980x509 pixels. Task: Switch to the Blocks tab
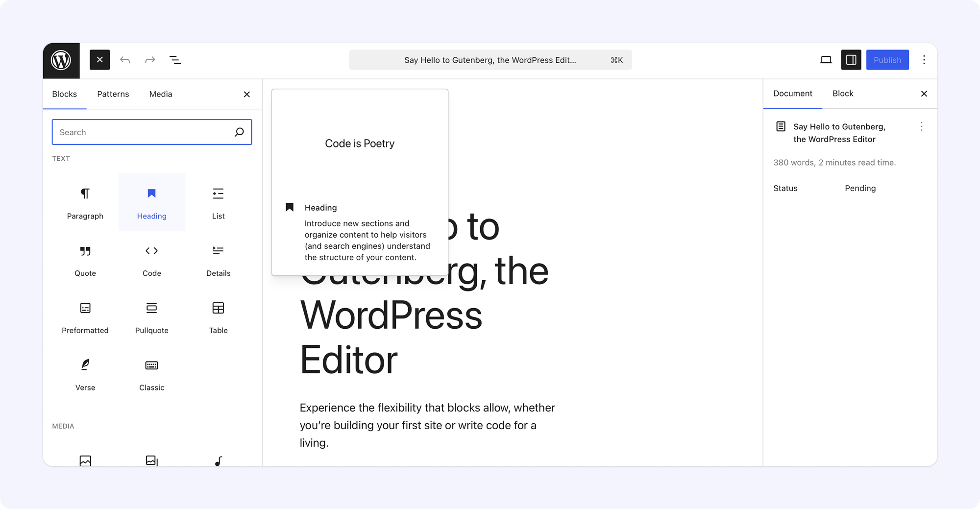(65, 94)
